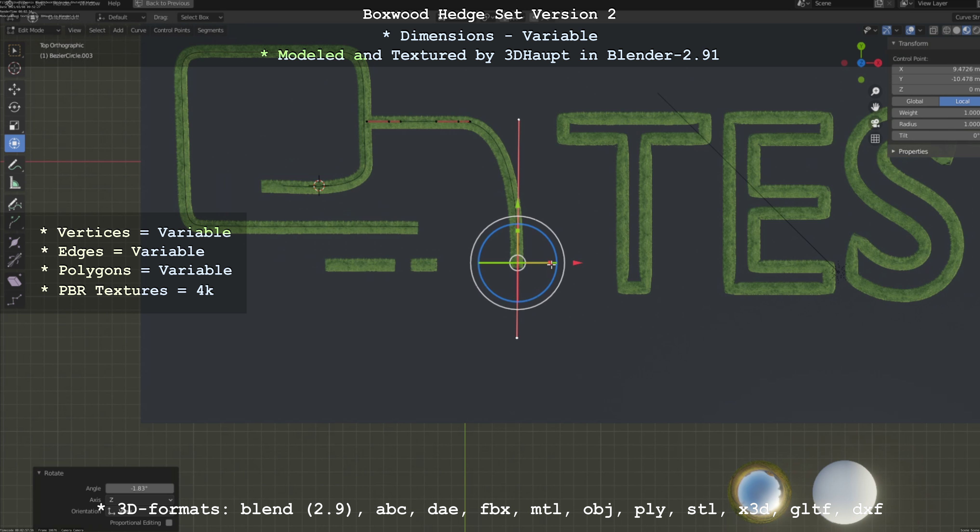Screen dimensions: 980x532
Task: Open the rotate Axis Z dropdown
Action: click(x=140, y=500)
